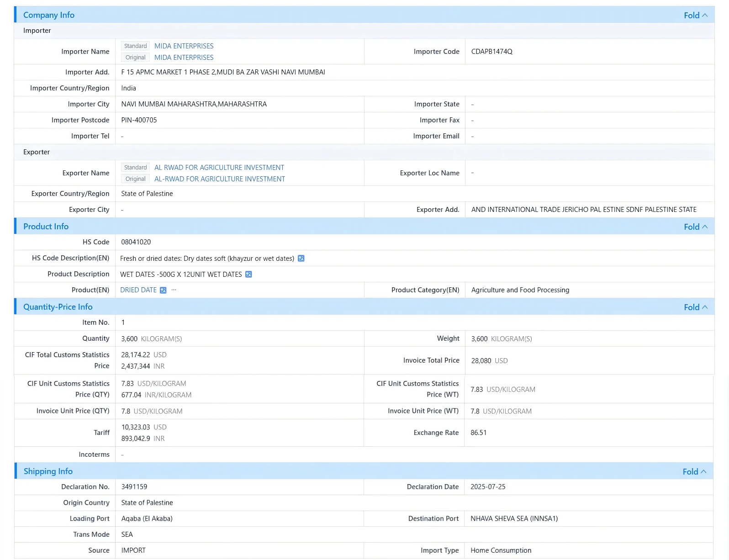This screenshot has width=729, height=560.
Task: Open AL RWAD FOR AGRICULTURE INVESTMENT standard link
Action: click(x=219, y=168)
